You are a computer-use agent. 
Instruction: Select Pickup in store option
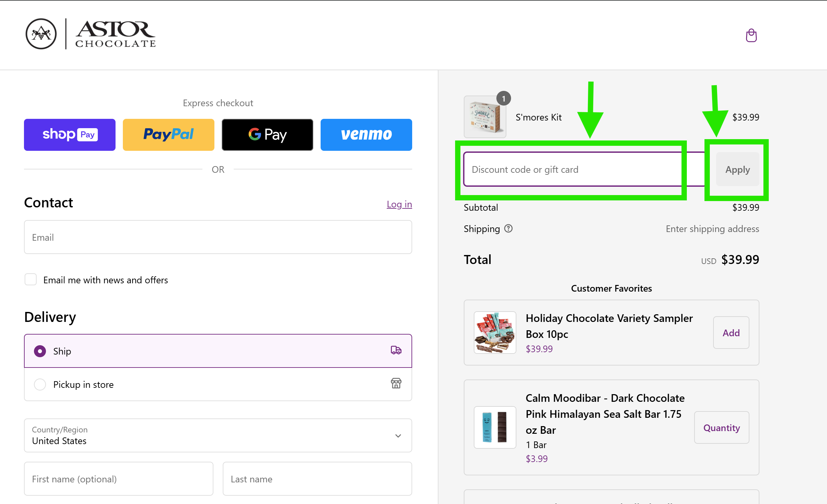[218, 384]
